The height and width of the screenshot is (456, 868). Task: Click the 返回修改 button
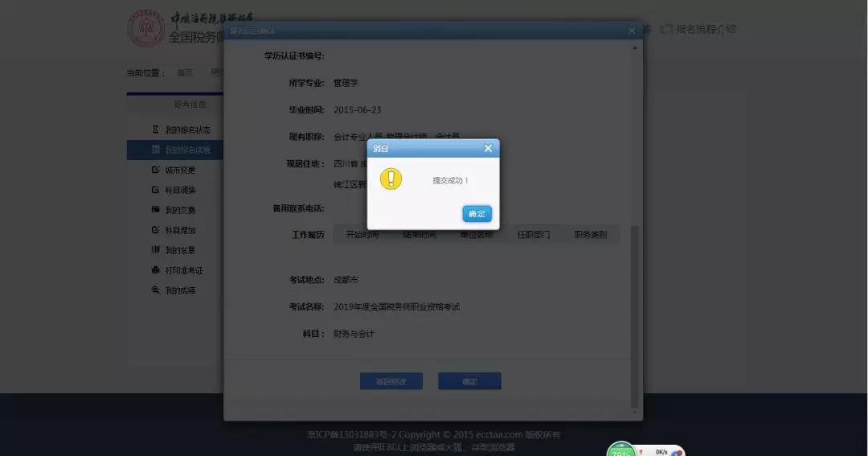(391, 381)
